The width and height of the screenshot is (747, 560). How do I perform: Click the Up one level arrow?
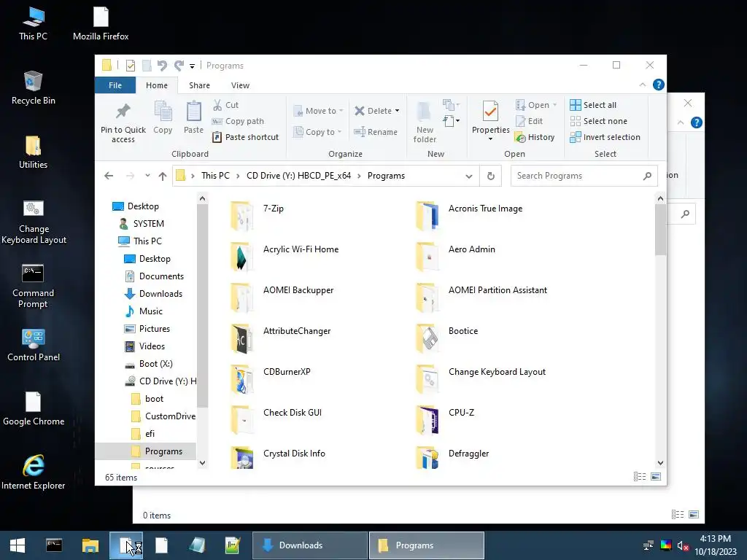point(163,176)
